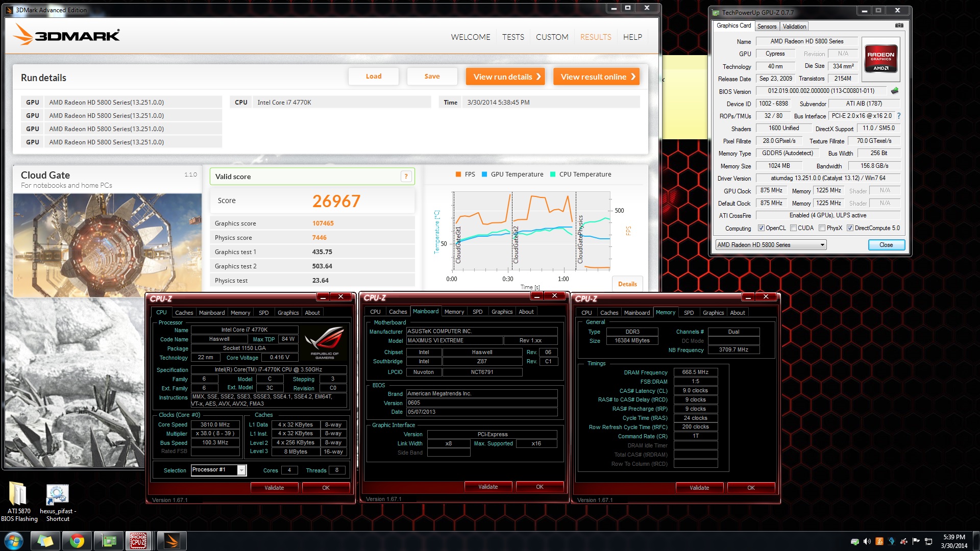This screenshot has width=980, height=551.
Task: Click View run details button
Action: point(505,77)
